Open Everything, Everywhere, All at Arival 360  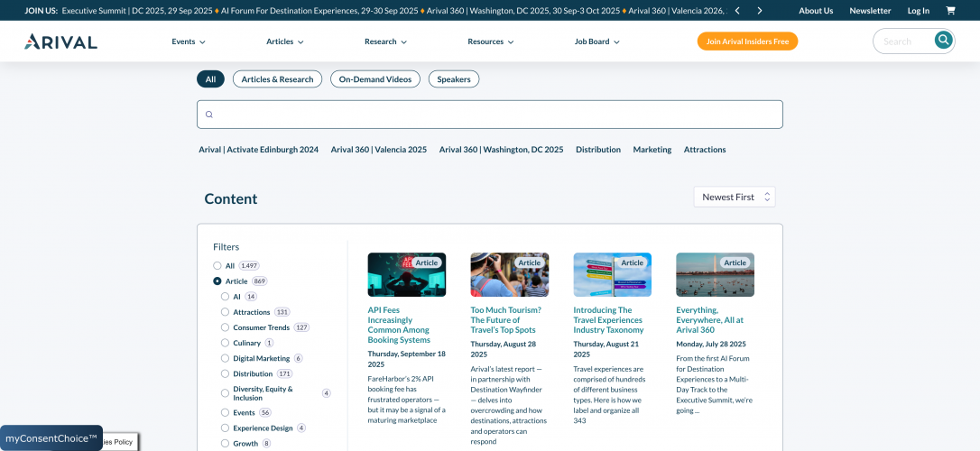pos(710,320)
